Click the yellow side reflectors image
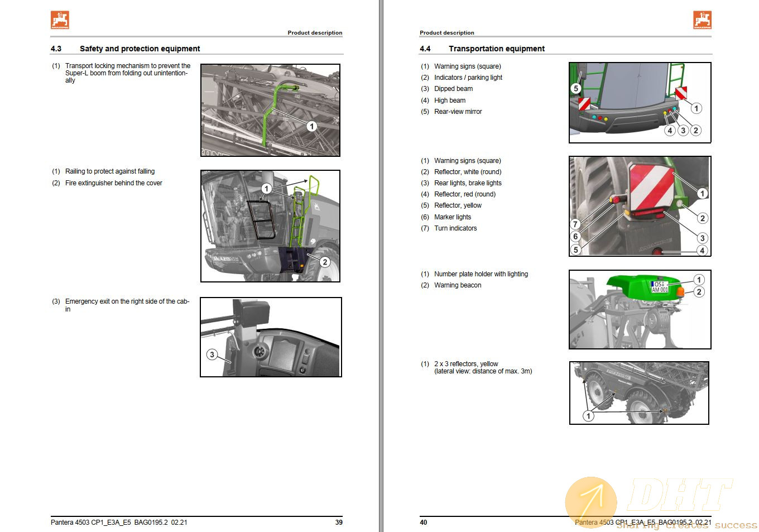The width and height of the screenshot is (759, 532). [639, 393]
